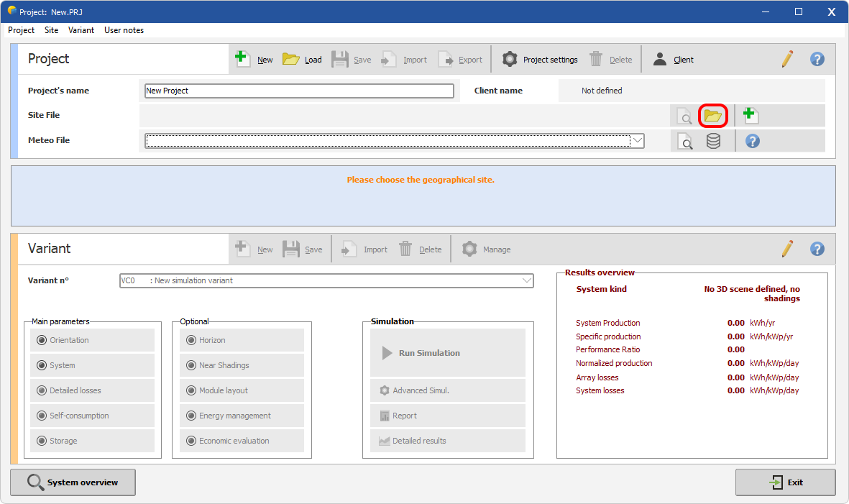The image size is (849, 504).
Task: Open the User notes menu
Action: tap(124, 30)
